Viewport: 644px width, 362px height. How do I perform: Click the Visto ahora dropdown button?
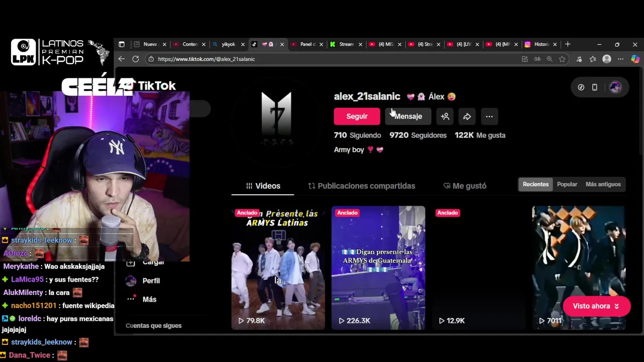(x=596, y=306)
